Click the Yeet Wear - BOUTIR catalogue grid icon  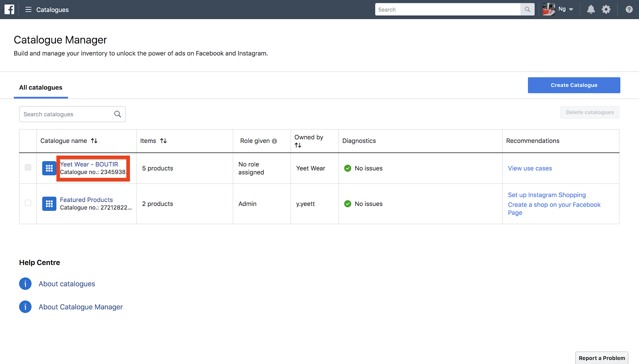coord(49,168)
